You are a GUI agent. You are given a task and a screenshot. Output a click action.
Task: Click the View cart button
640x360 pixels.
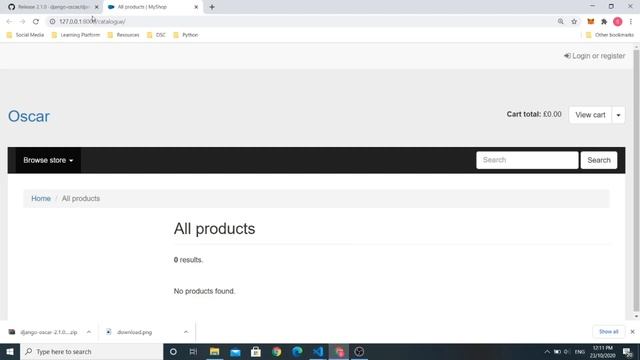[590, 115]
